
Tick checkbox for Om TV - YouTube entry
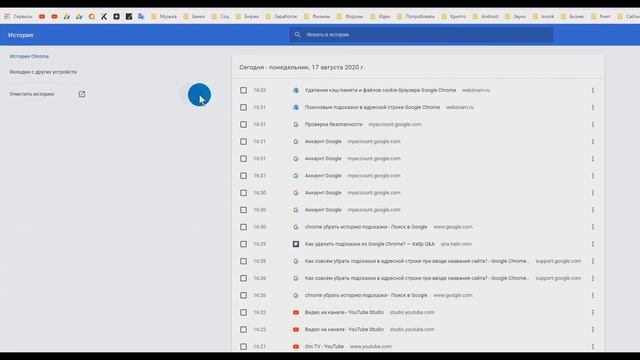click(243, 347)
